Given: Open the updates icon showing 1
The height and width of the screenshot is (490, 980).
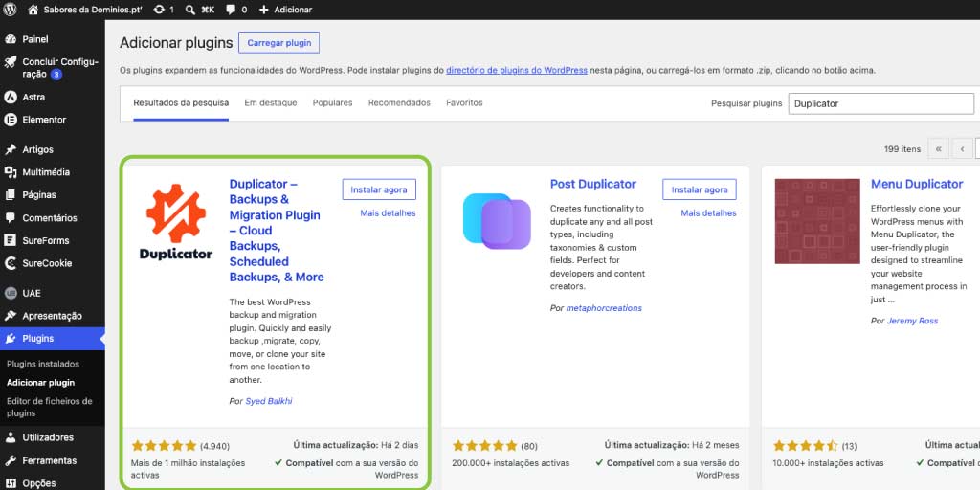Looking at the screenshot, I should point(160,10).
